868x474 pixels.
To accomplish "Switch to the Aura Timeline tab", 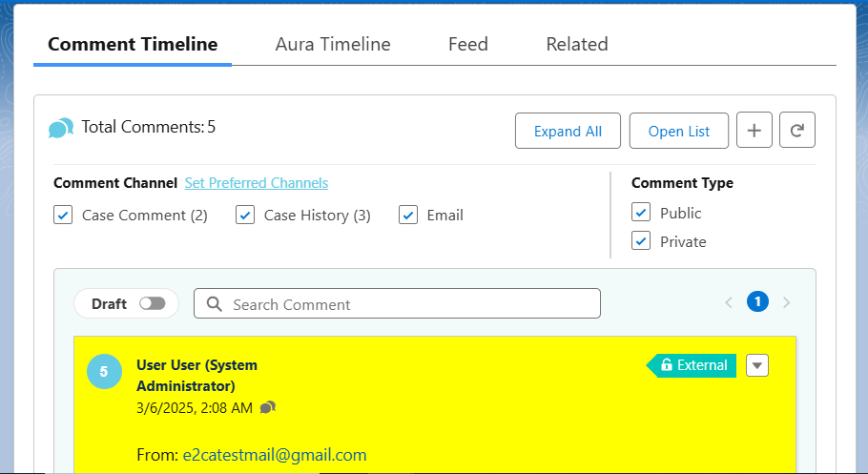I will pos(333,44).
